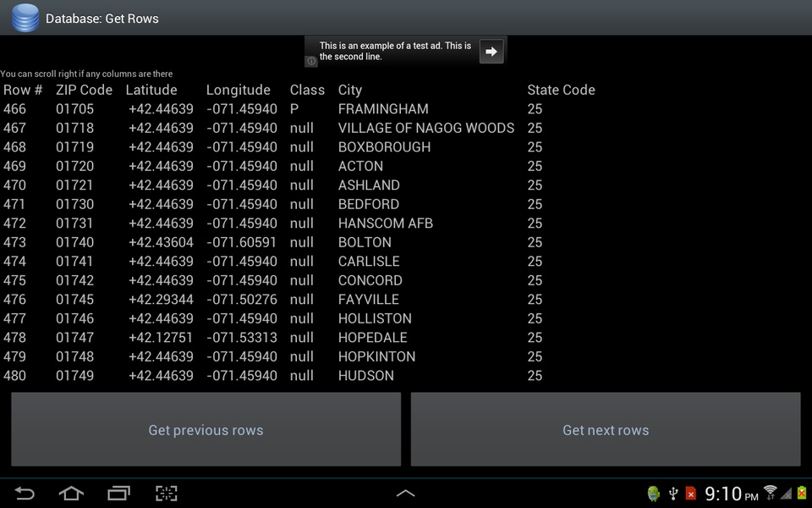Tap the database app icon

[25, 18]
